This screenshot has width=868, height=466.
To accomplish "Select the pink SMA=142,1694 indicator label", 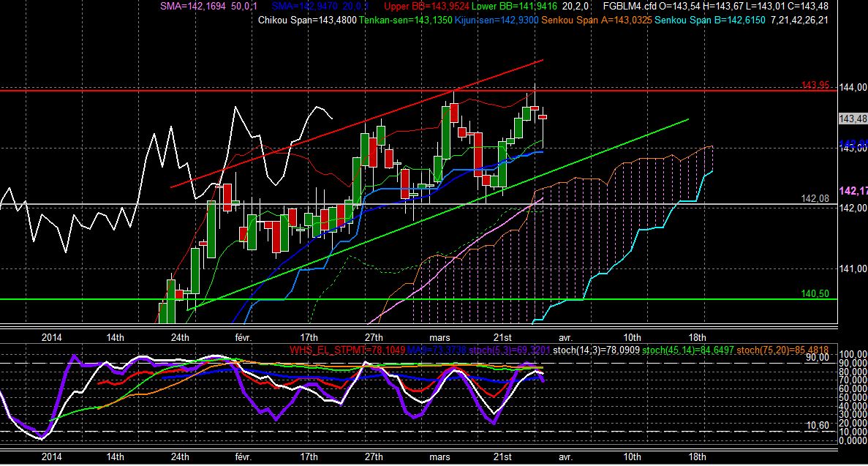I will (193, 7).
